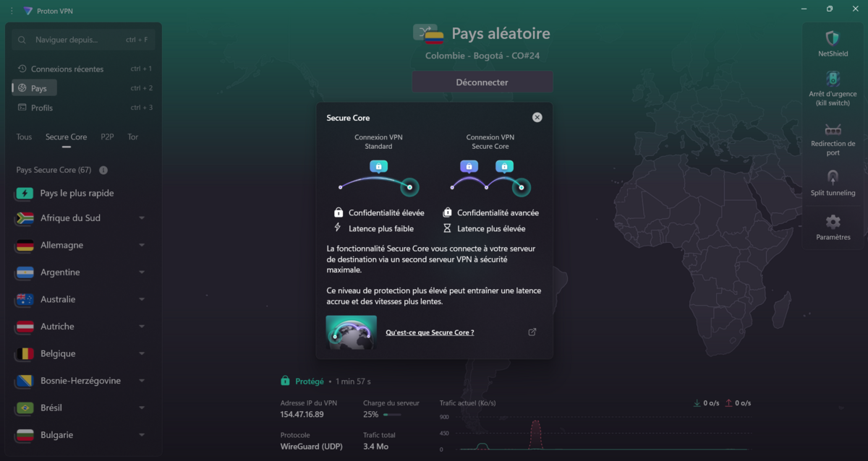Close the Secure Core explanation dialog
The height and width of the screenshot is (461, 868).
[537, 117]
